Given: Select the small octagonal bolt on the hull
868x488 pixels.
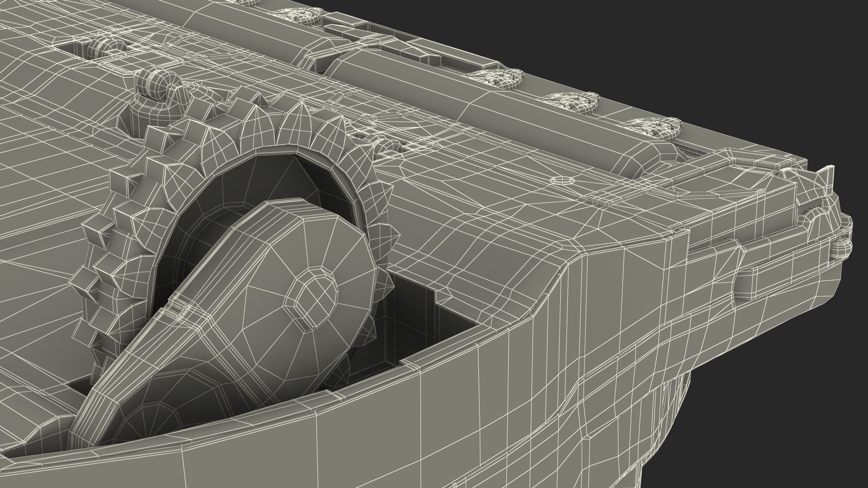Looking at the screenshot, I should coord(562,179).
